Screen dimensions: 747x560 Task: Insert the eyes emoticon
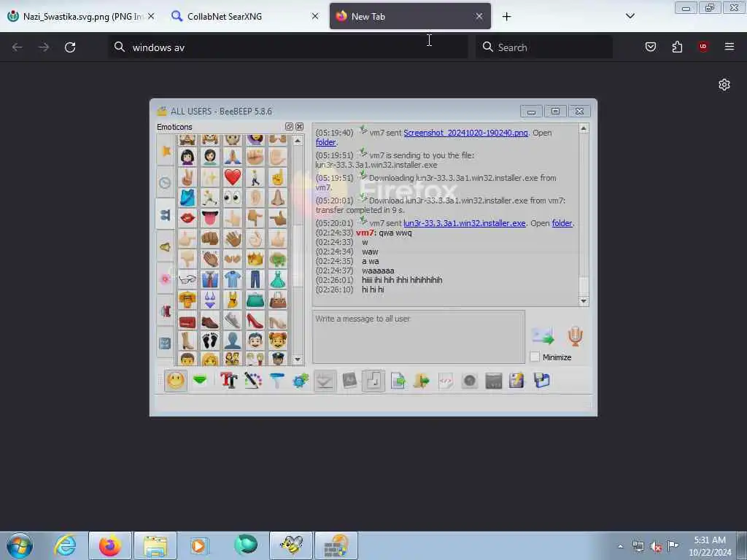click(233, 198)
